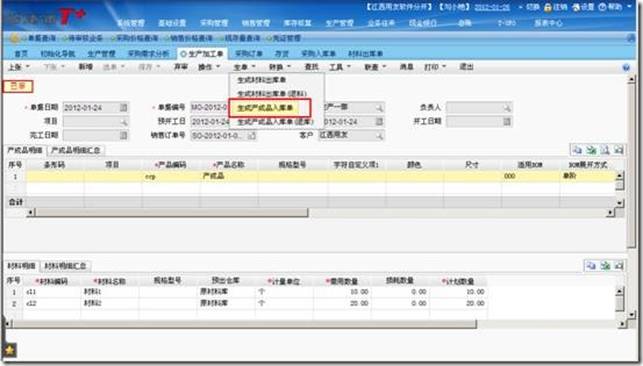This screenshot has height=366, width=643.
Task: Click the round icon at shortcut bar start
Action: click(x=15, y=39)
